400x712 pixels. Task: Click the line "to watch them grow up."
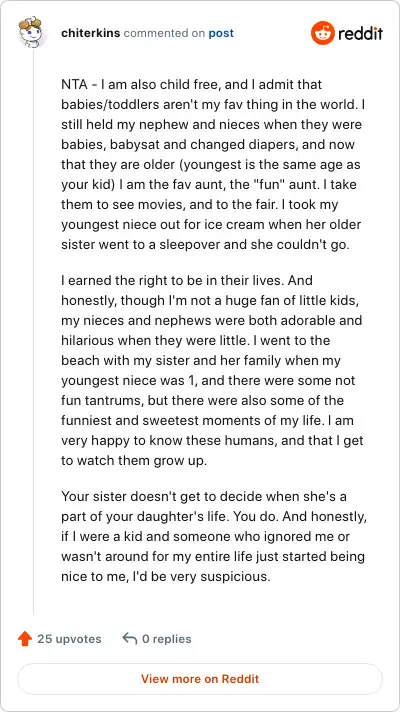[x=134, y=460]
